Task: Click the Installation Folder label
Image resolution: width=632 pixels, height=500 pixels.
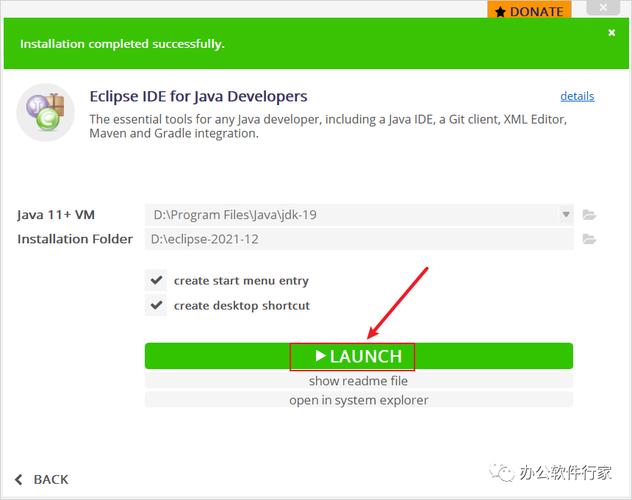Action: click(75, 239)
